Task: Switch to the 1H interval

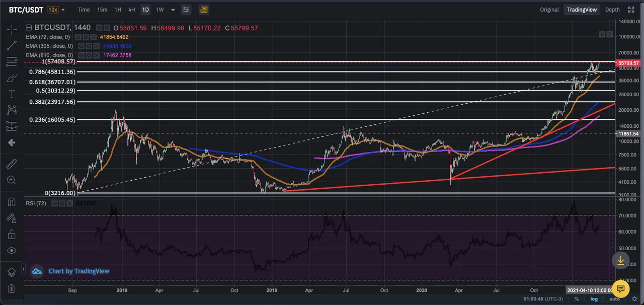Action: [118, 10]
